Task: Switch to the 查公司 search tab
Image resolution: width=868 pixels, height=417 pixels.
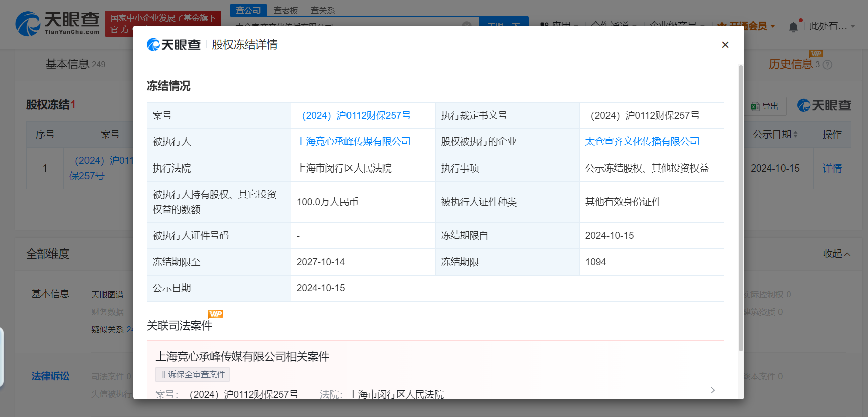Action: click(248, 10)
